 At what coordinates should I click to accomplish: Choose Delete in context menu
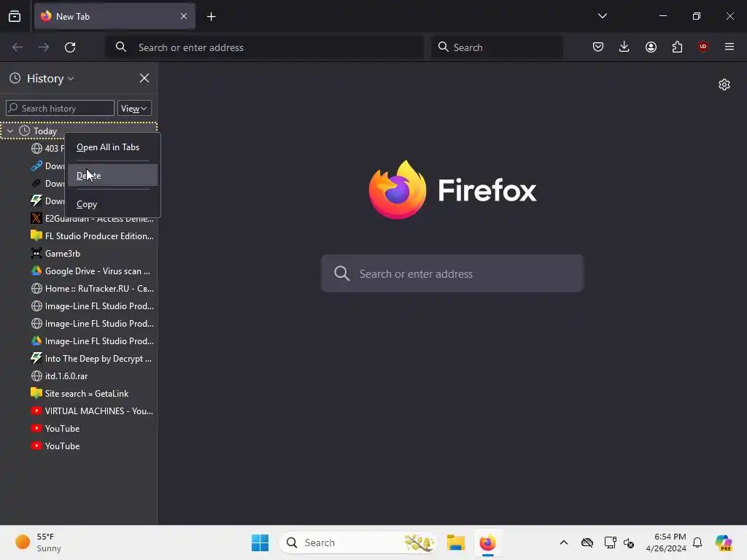(112, 175)
